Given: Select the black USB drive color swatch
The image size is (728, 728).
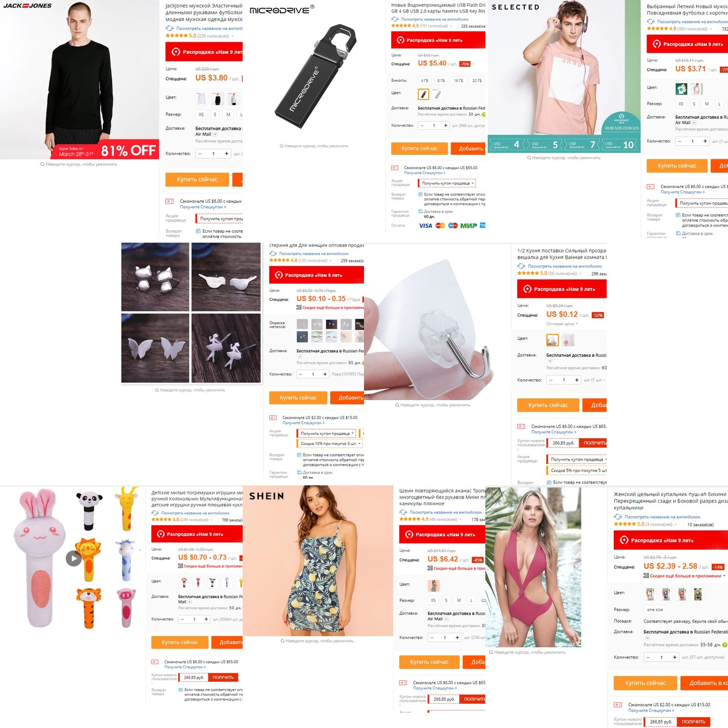Looking at the screenshot, I should point(423,94).
